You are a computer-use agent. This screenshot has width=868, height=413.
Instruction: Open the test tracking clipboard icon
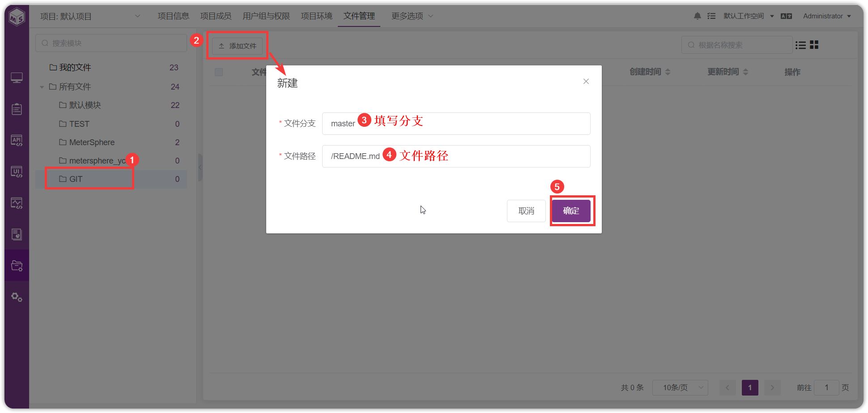point(17,109)
